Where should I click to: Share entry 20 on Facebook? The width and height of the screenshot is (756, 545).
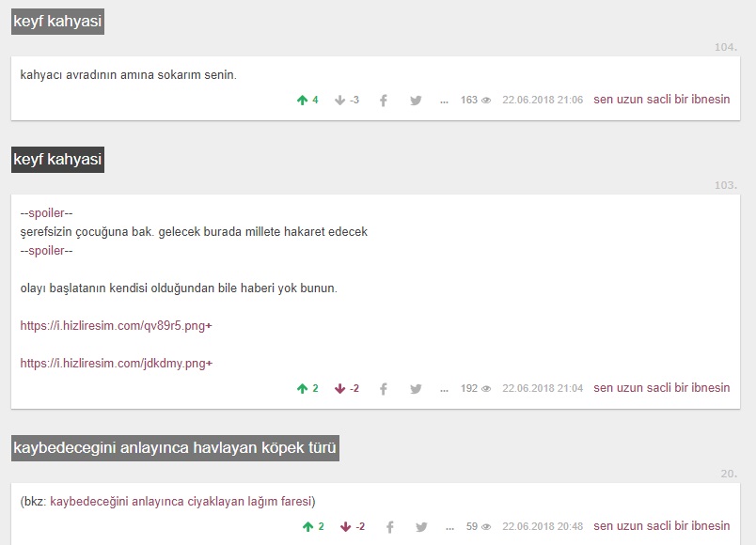389,526
